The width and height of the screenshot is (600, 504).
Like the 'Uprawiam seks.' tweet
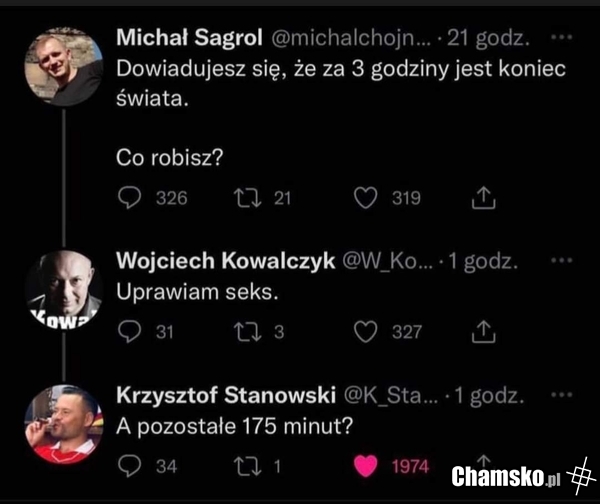tap(365, 331)
